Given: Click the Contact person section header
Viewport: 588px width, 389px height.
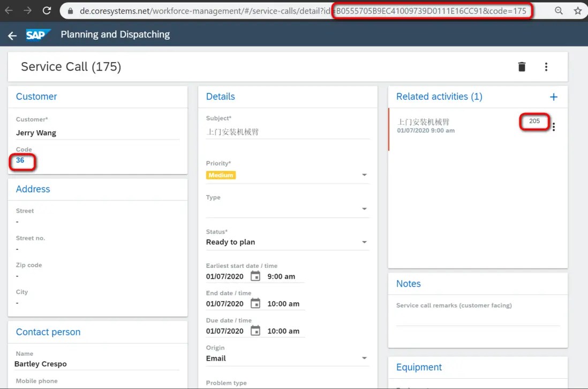Looking at the screenshot, I should pos(48,332).
